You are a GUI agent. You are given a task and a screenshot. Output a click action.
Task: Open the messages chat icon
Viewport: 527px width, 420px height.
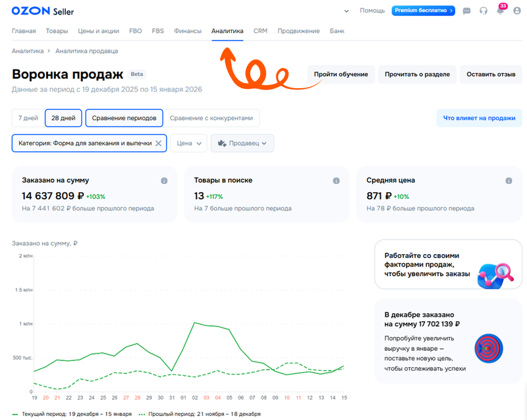tap(466, 11)
